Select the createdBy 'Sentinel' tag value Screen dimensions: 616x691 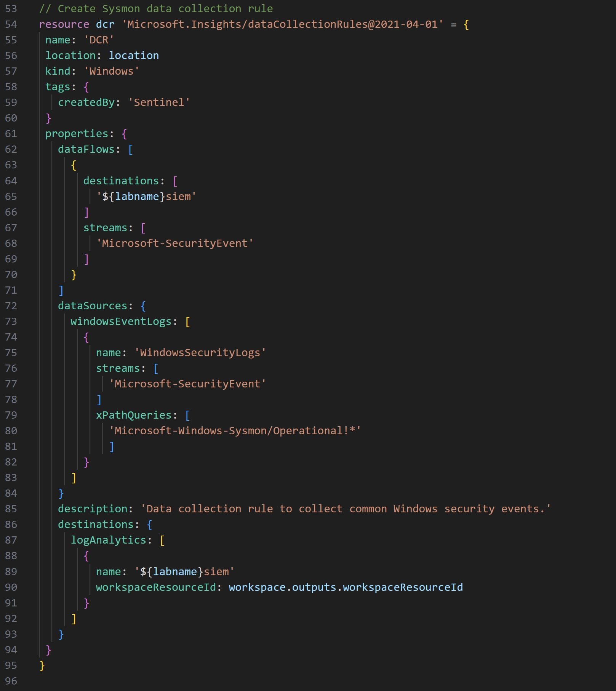pyautogui.click(x=158, y=102)
